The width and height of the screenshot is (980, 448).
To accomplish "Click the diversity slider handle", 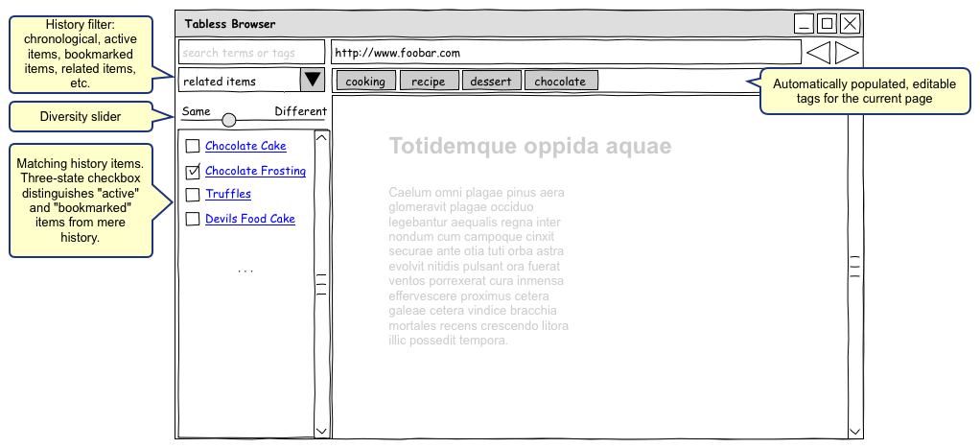I will click(229, 120).
